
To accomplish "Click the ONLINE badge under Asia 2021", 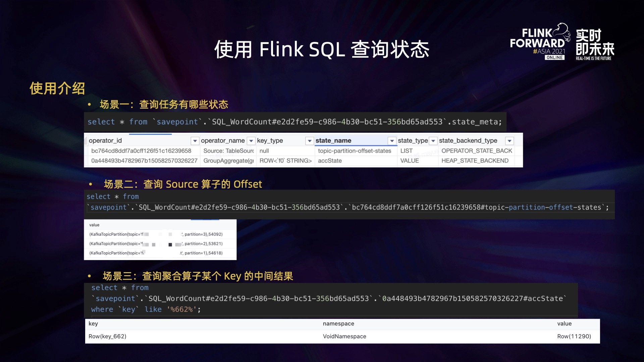I will point(554,58).
